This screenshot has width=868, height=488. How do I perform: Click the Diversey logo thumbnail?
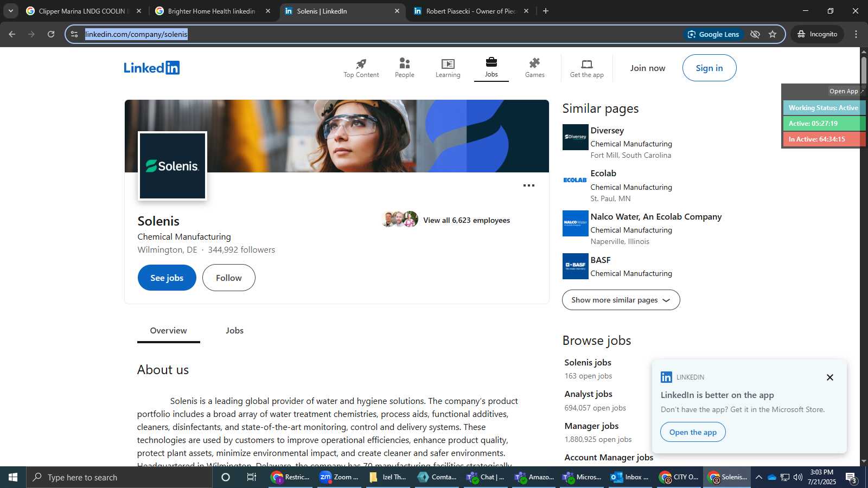coord(575,137)
